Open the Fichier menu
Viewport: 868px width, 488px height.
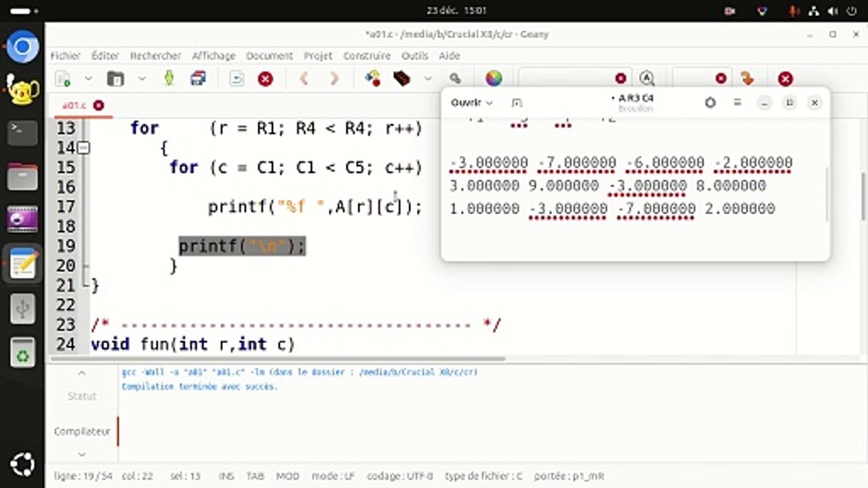point(66,56)
